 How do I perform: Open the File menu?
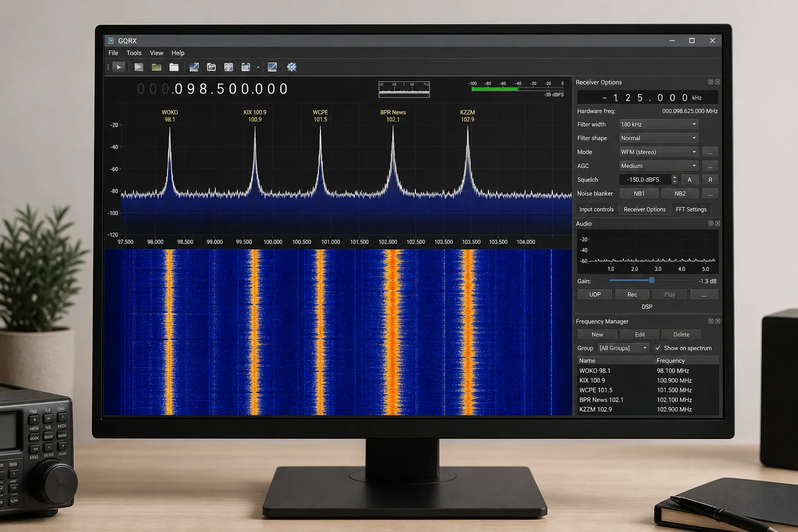pyautogui.click(x=113, y=53)
